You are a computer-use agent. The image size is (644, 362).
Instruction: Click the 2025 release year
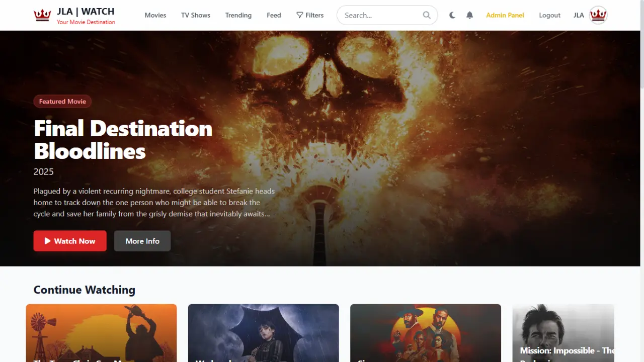(44, 171)
